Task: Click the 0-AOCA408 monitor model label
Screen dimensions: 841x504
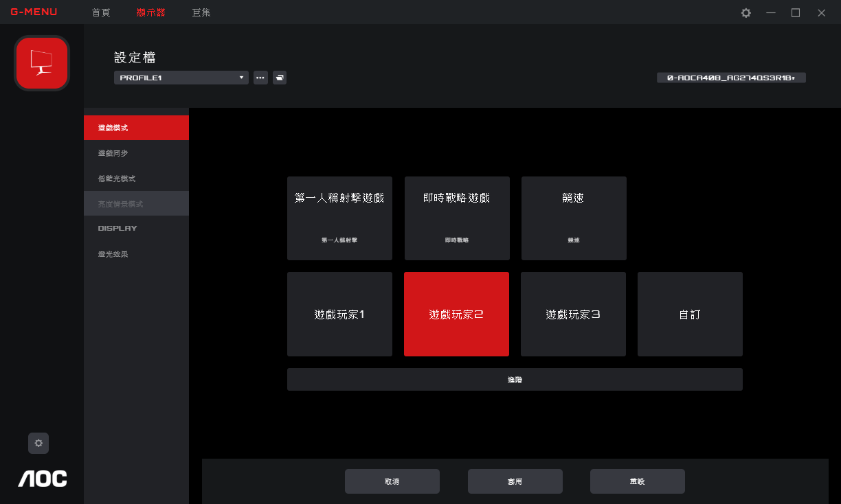Action: (x=731, y=78)
